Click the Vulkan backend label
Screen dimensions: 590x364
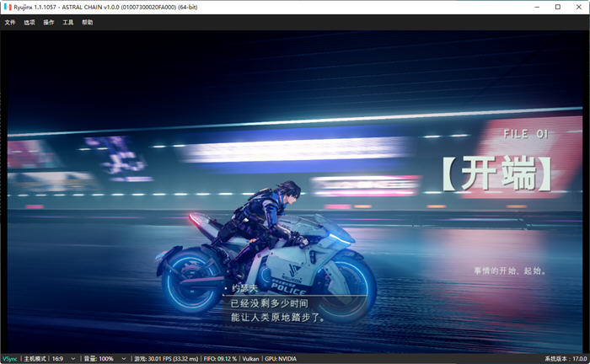(250, 359)
